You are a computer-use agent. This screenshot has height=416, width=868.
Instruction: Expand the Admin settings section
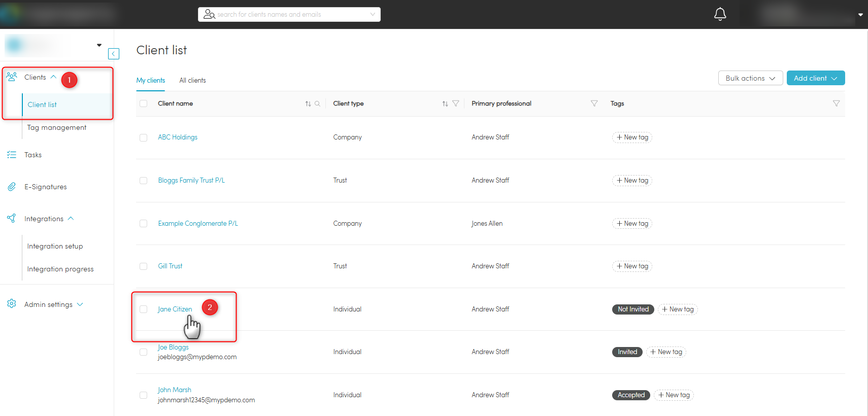80,304
